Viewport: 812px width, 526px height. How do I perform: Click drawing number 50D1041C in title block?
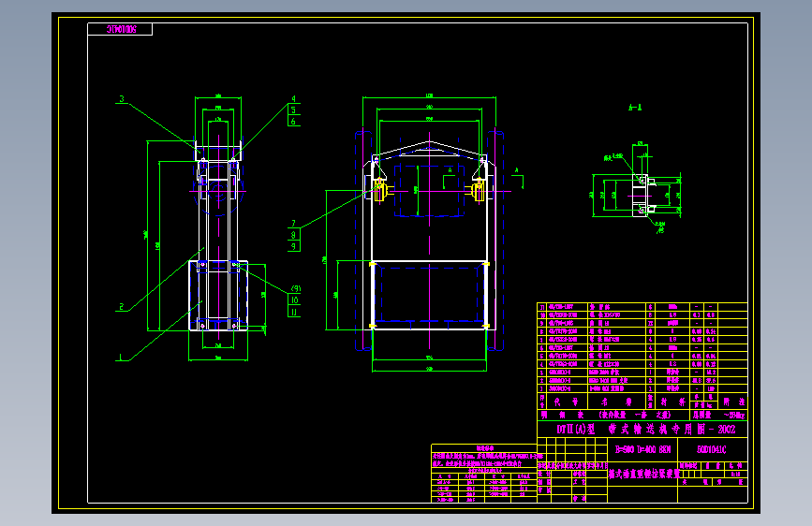tap(712, 449)
